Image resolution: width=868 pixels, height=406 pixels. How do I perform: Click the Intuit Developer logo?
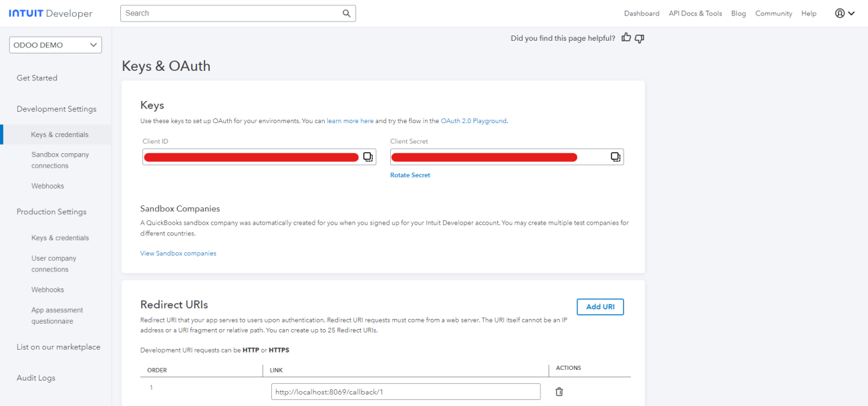(x=51, y=13)
